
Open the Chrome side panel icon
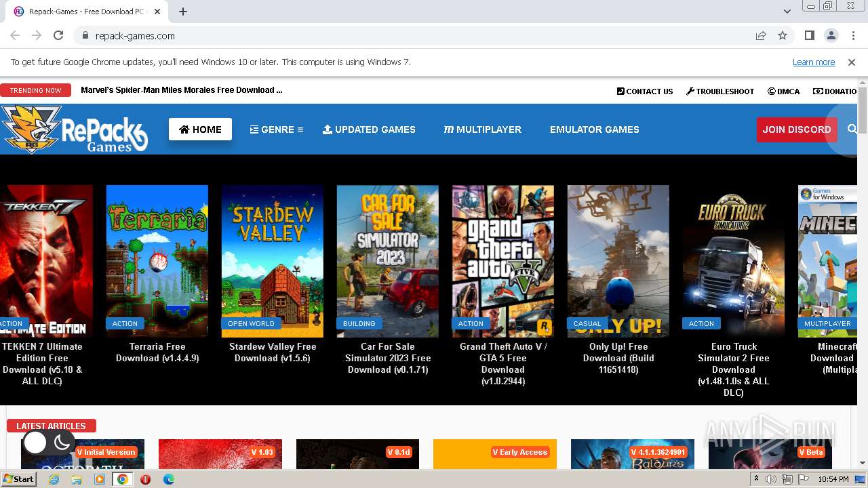click(809, 35)
